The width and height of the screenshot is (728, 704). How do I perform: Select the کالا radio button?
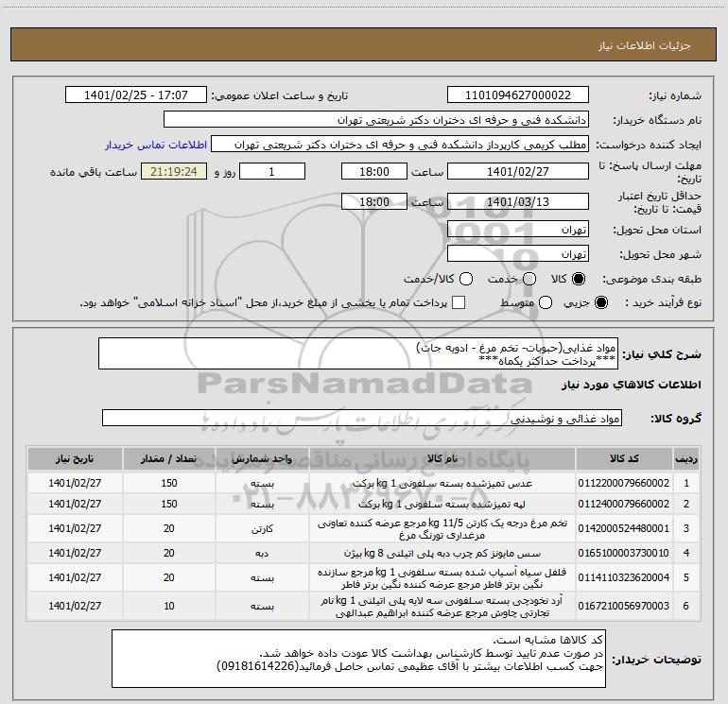point(579,279)
